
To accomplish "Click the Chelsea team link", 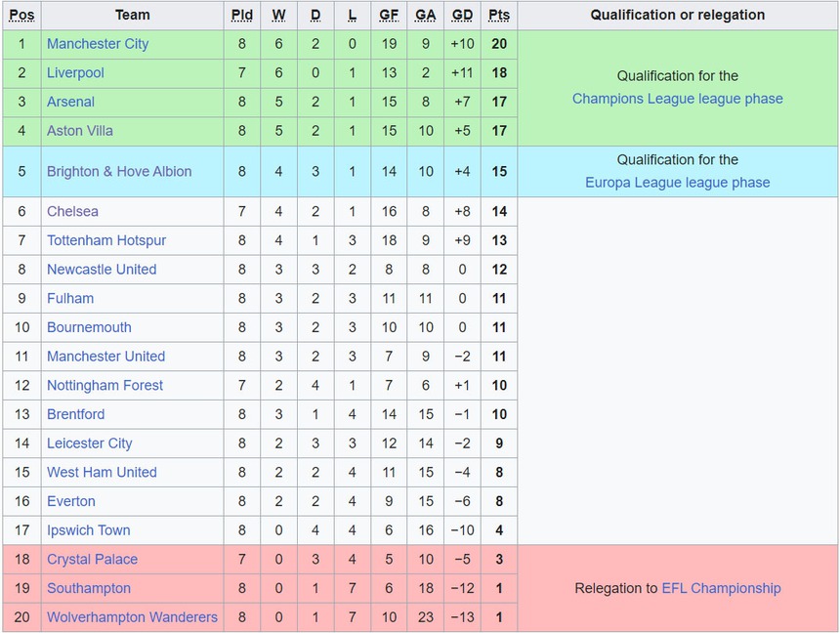I will pos(72,211).
